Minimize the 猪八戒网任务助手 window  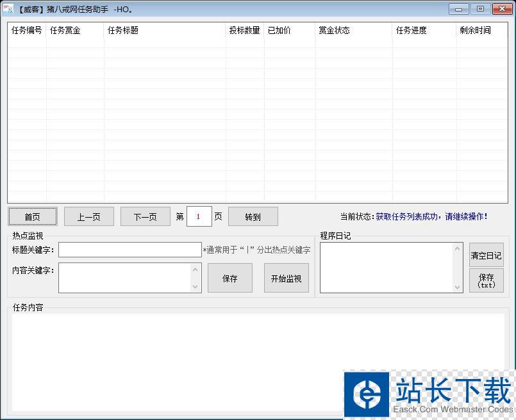click(x=458, y=9)
